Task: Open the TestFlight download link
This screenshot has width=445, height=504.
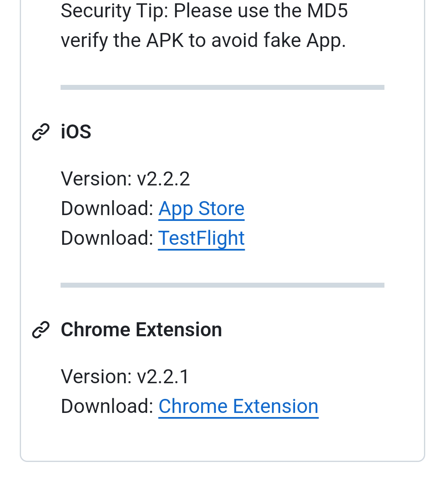Action: pos(201,238)
